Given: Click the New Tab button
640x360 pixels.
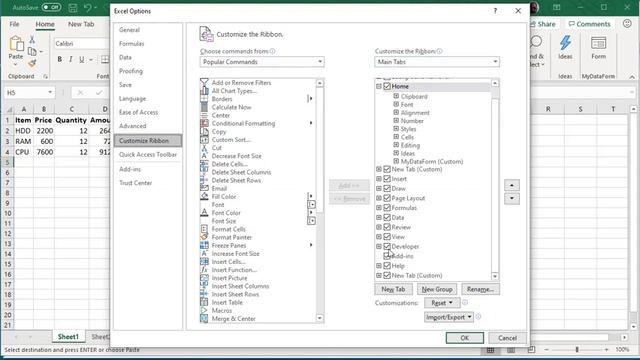Looking at the screenshot, I should [393, 289].
